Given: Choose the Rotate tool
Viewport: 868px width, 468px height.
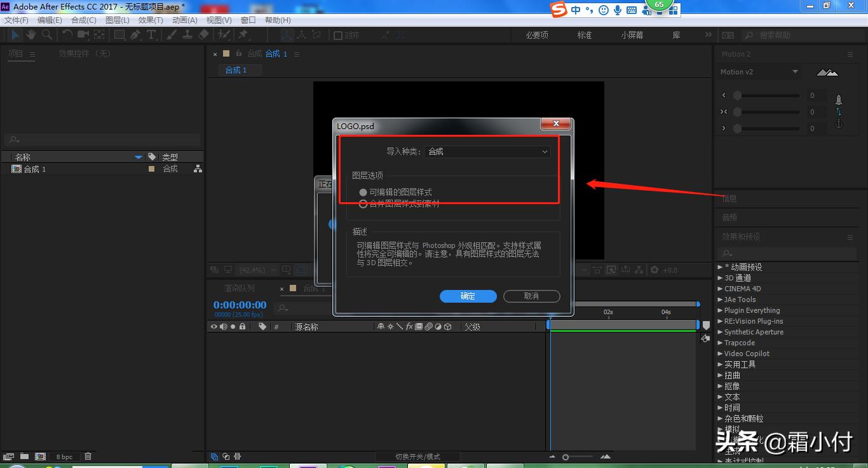Looking at the screenshot, I should pos(67,34).
